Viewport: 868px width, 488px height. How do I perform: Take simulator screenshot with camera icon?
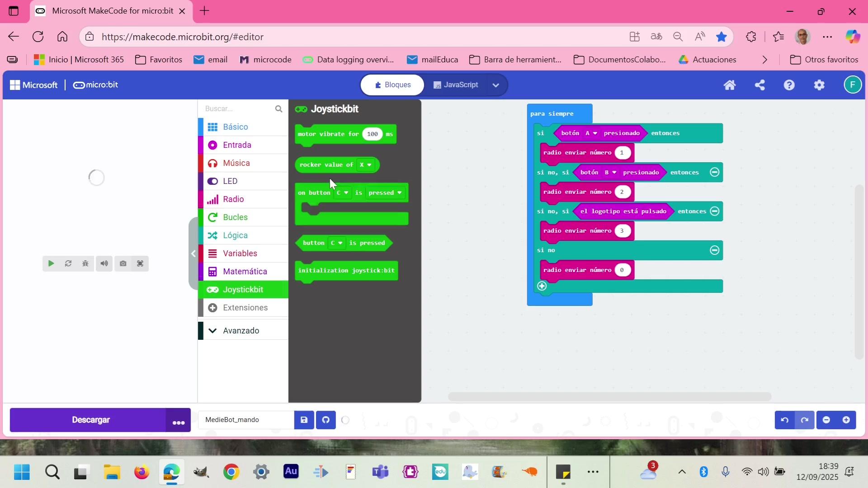(123, 263)
